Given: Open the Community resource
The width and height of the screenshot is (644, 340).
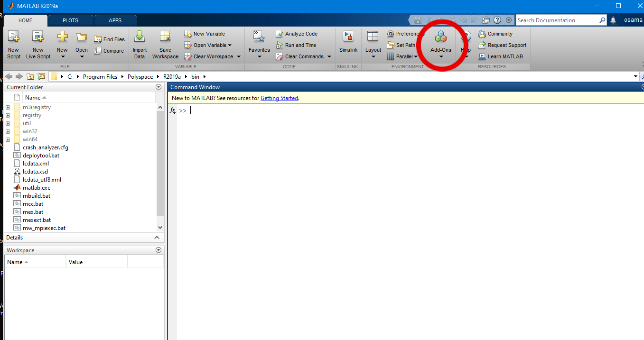Looking at the screenshot, I should (495, 34).
